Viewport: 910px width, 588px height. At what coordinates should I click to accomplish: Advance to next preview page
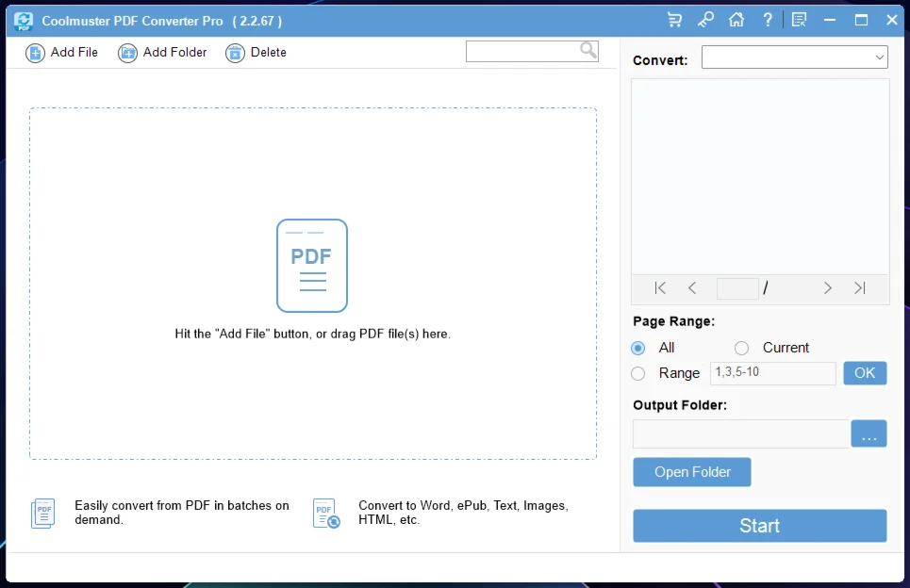(x=827, y=288)
